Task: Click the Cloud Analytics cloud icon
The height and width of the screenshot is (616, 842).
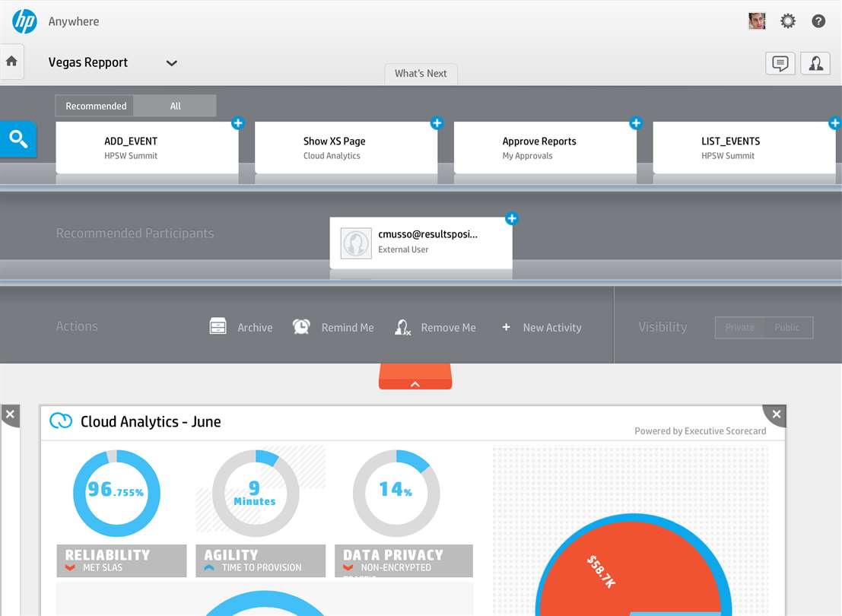Action: click(61, 421)
